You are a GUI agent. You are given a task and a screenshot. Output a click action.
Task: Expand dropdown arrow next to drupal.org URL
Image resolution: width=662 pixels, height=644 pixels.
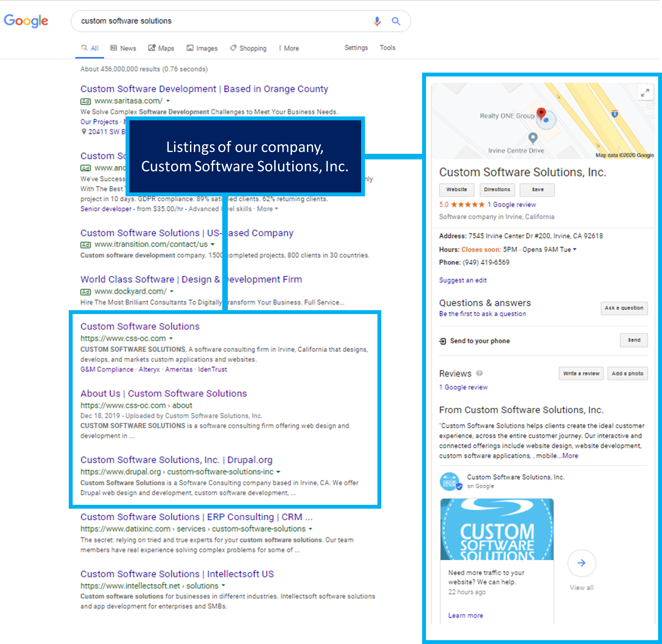(278, 472)
